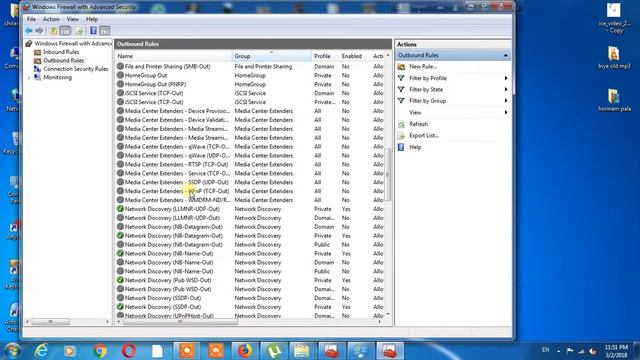The image size is (640, 360).
Task: Select Connection Security Rules tree node
Action: click(x=76, y=69)
